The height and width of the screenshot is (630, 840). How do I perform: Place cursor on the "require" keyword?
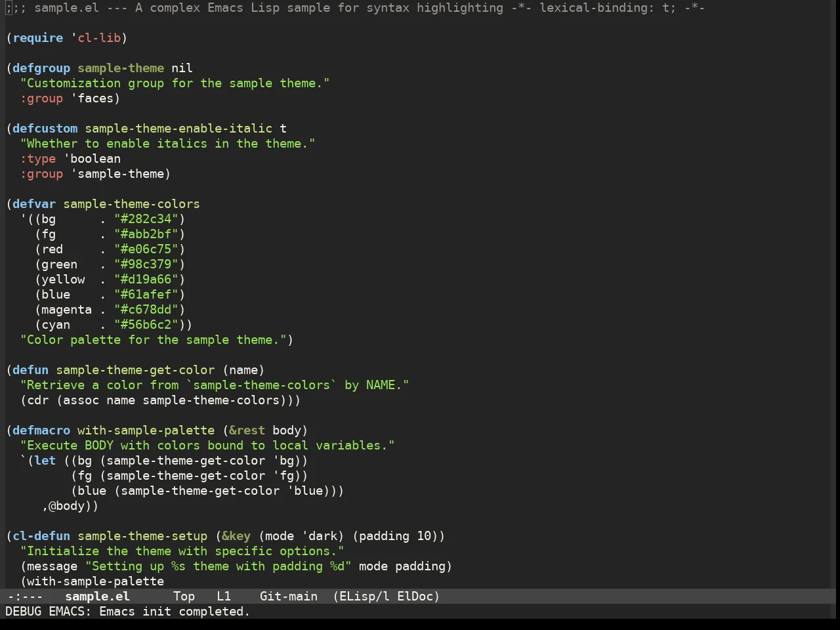tap(38, 38)
